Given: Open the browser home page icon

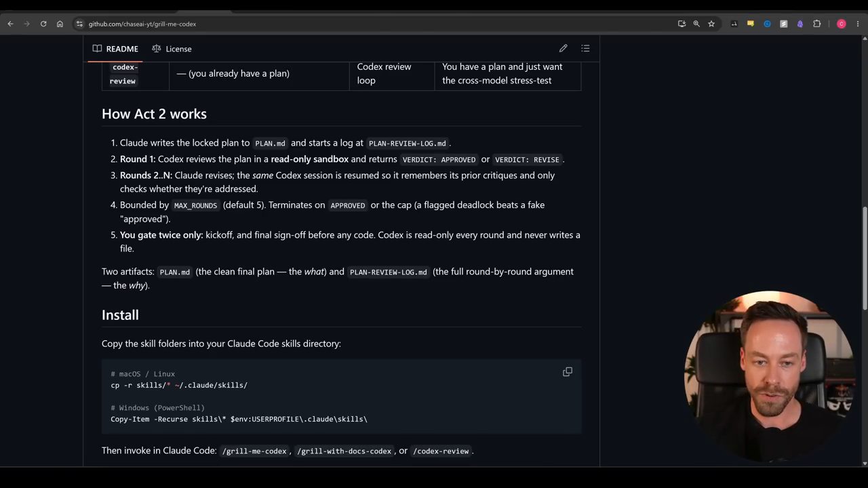Looking at the screenshot, I should tap(60, 24).
